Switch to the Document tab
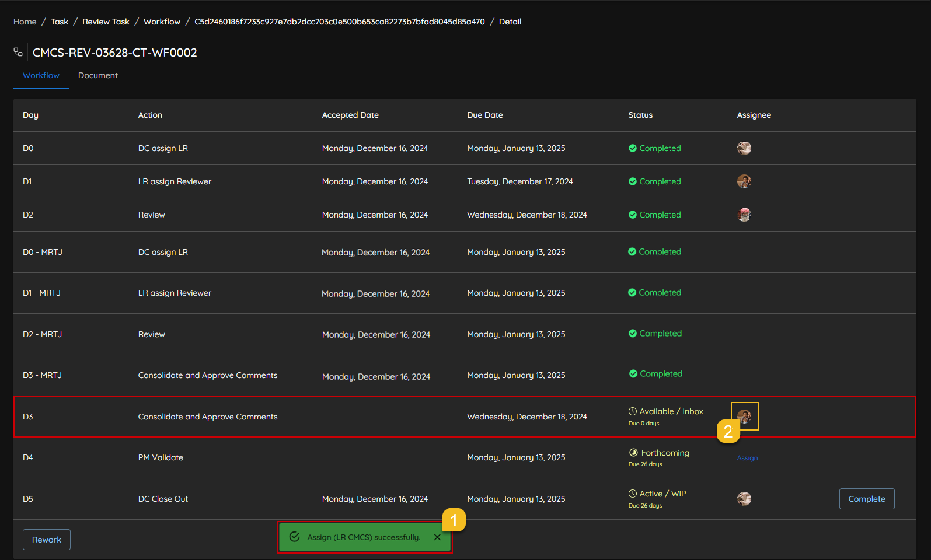This screenshot has height=560, width=931. (98, 75)
